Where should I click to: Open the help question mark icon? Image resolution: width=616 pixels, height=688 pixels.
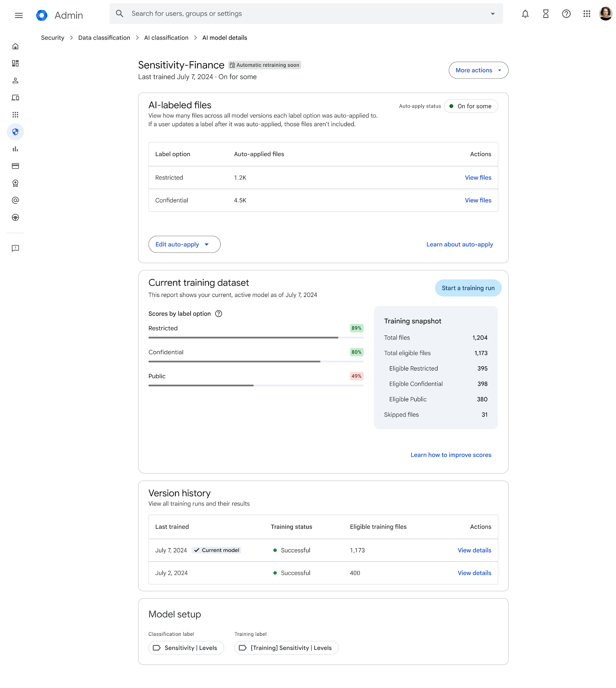tap(566, 14)
